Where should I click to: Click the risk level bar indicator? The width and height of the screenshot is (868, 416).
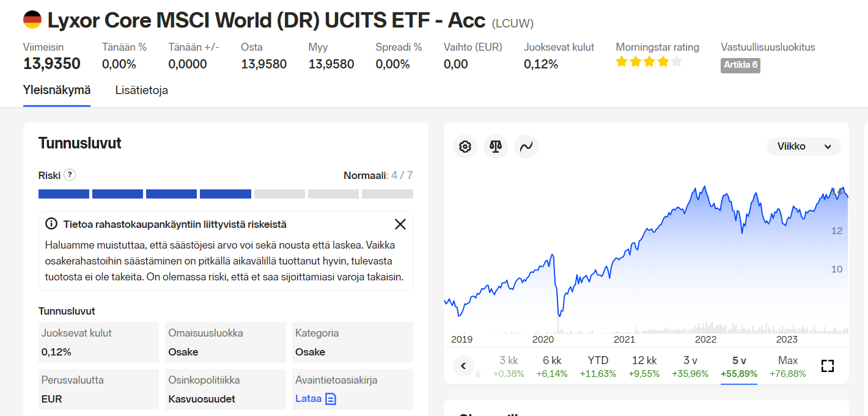226,194
